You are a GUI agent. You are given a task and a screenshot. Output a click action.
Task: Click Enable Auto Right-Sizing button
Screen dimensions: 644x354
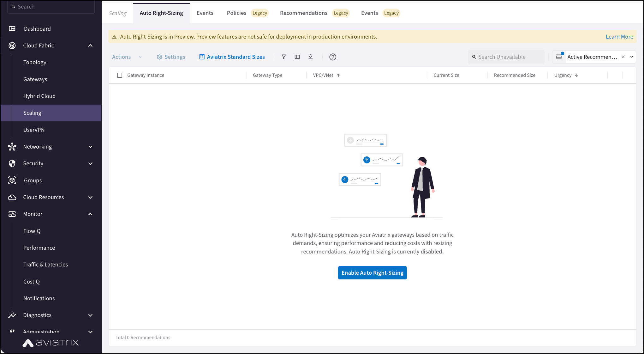click(x=372, y=272)
